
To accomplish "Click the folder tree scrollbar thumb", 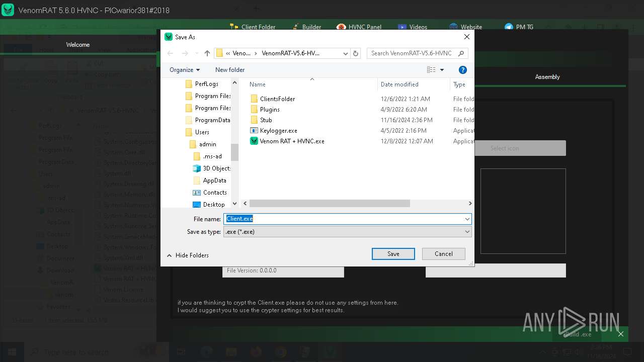I will pyautogui.click(x=234, y=152).
